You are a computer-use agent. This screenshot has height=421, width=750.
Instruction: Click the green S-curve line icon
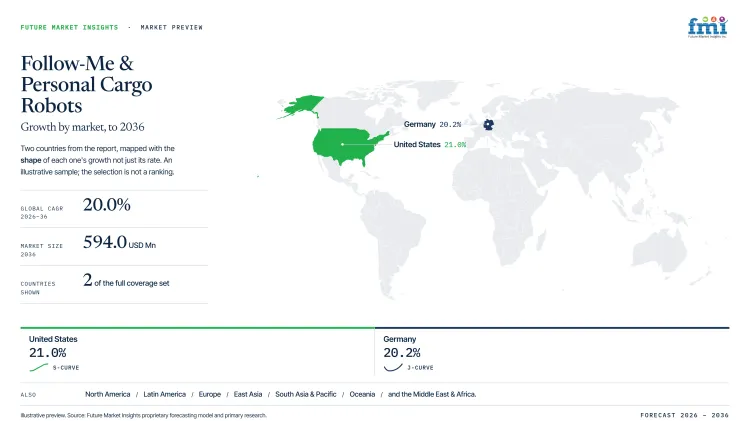[x=39, y=367]
